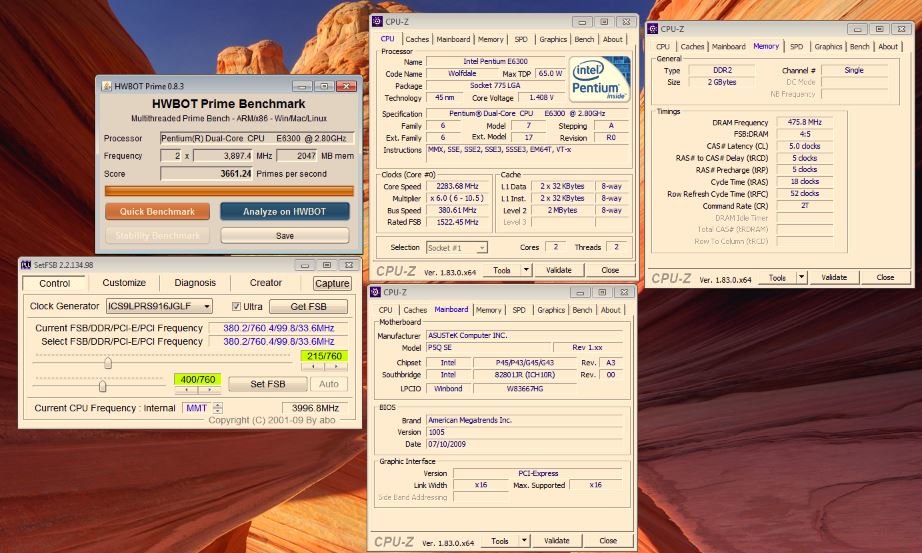Screen dimensions: 922x553
Task: Click Capture button in SetFSB
Action: pyautogui.click(x=332, y=284)
